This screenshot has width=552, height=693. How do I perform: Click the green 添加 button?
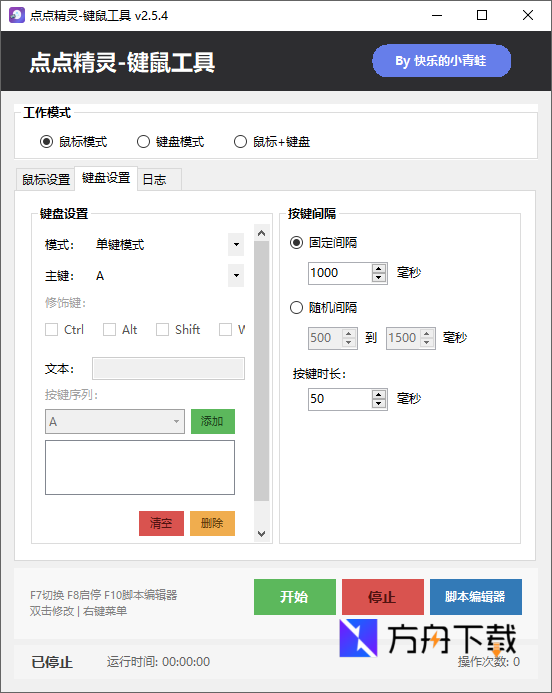(213, 422)
